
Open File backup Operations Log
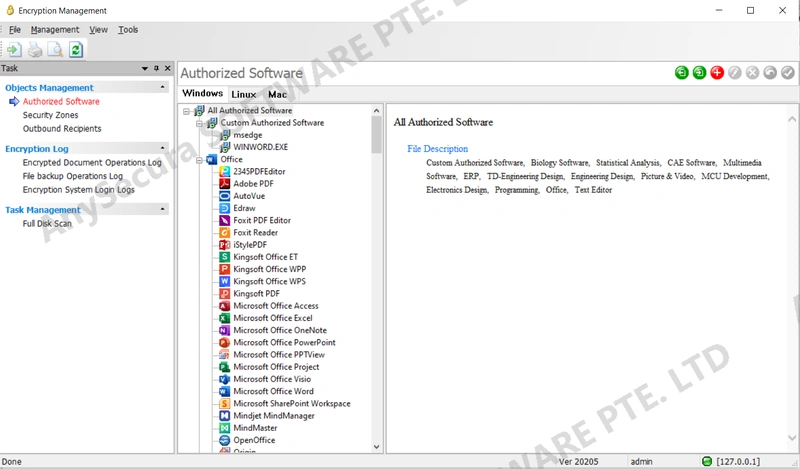72,177
